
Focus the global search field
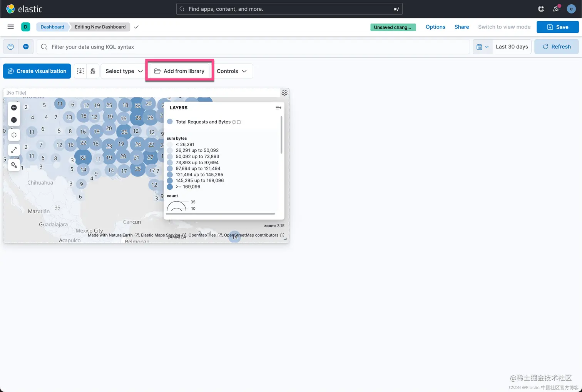coord(289,9)
